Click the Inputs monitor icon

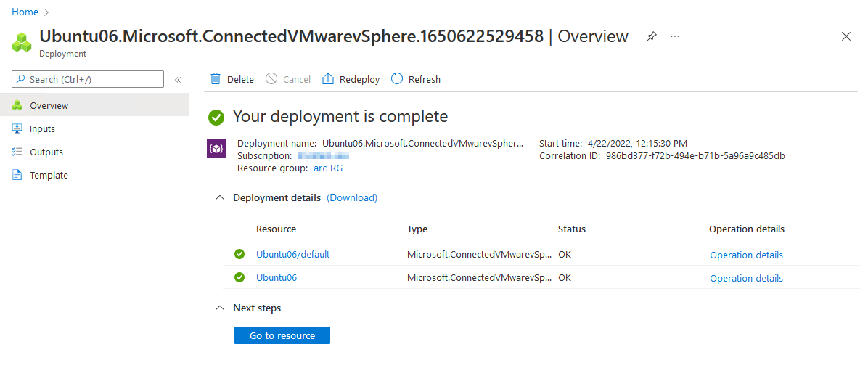pos(17,128)
